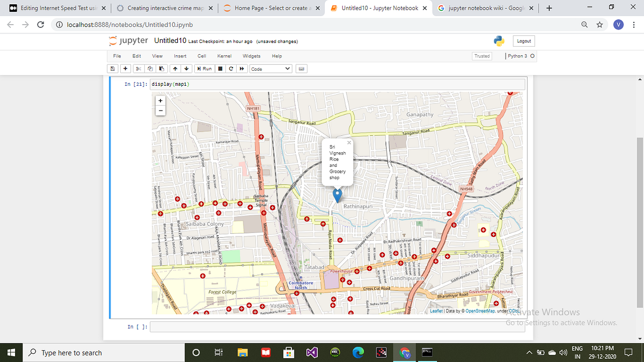Cut the selected cell

[138, 68]
